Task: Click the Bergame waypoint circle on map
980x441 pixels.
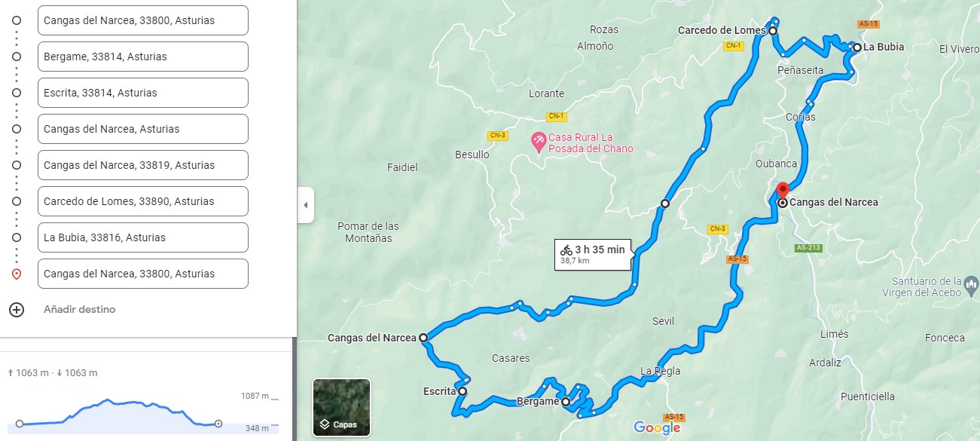Action: click(x=566, y=401)
